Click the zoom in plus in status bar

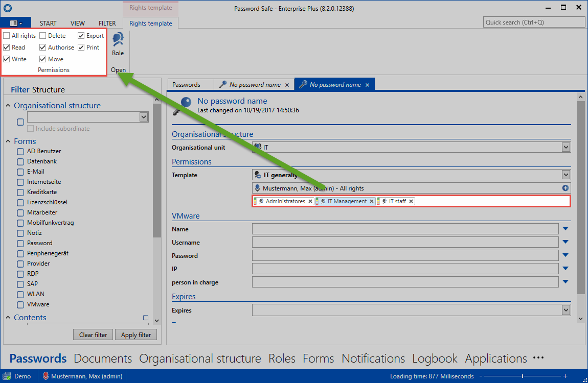click(565, 376)
